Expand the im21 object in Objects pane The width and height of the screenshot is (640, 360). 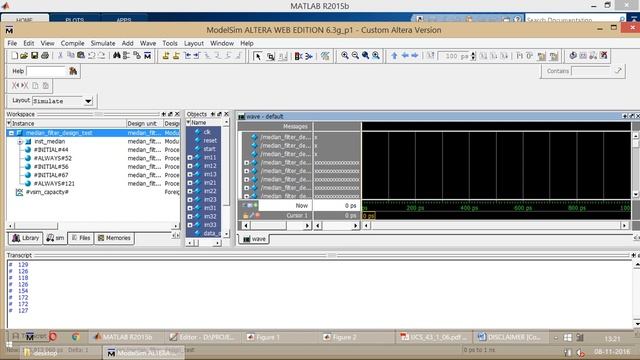click(x=190, y=183)
